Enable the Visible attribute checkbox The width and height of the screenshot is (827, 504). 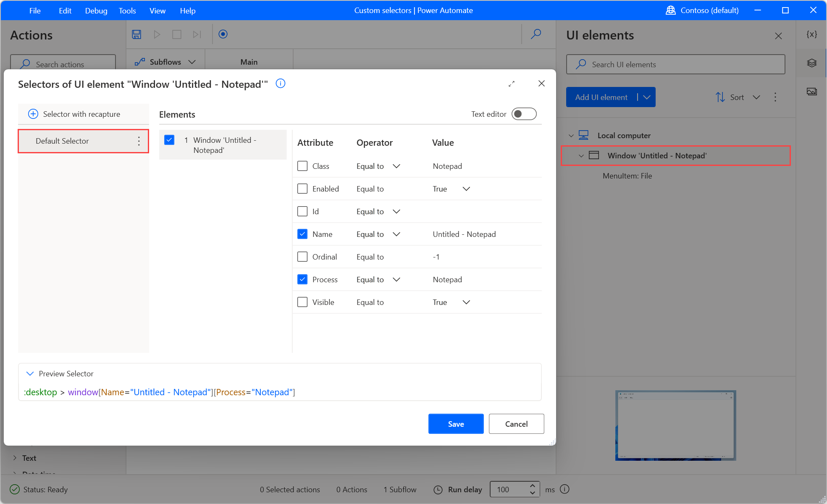pyautogui.click(x=302, y=302)
